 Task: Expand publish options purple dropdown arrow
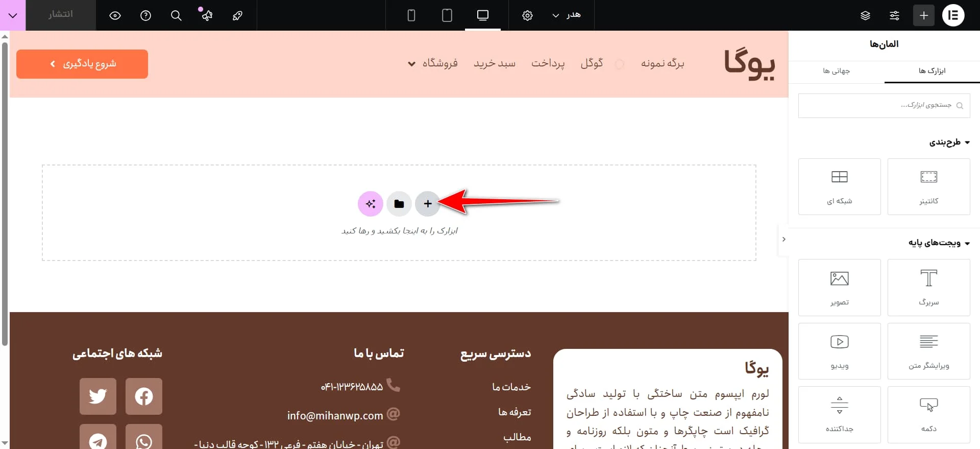[13, 15]
